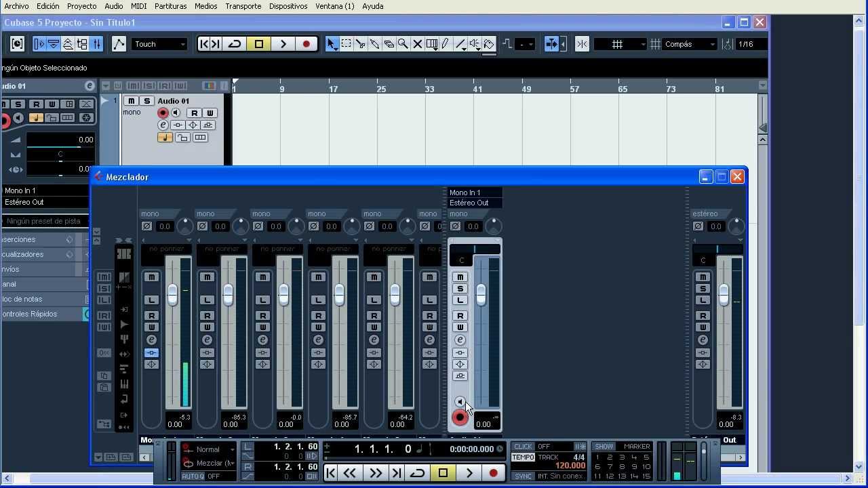Open the Color selector in track list header
The image size is (868, 488).
tap(209, 85)
